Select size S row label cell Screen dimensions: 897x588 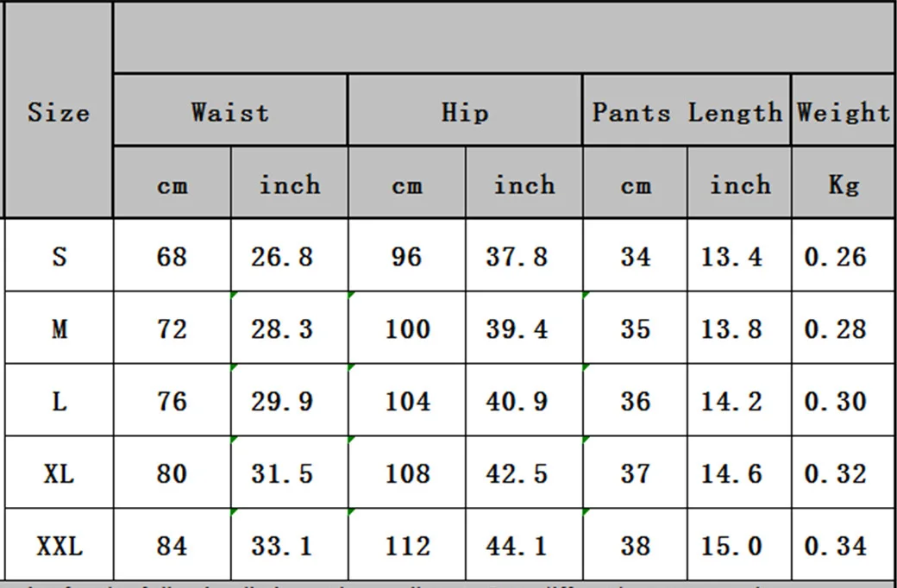tap(59, 255)
